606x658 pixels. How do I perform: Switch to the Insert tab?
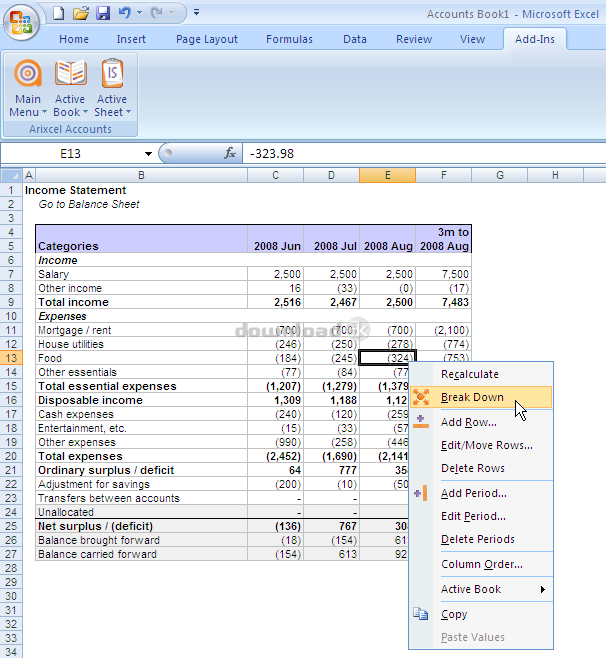[x=131, y=39]
